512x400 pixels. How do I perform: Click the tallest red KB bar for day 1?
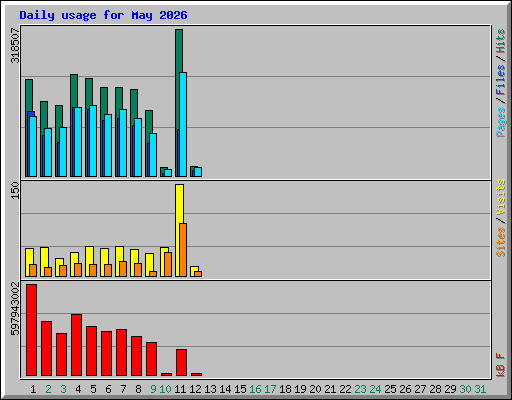coord(32,330)
